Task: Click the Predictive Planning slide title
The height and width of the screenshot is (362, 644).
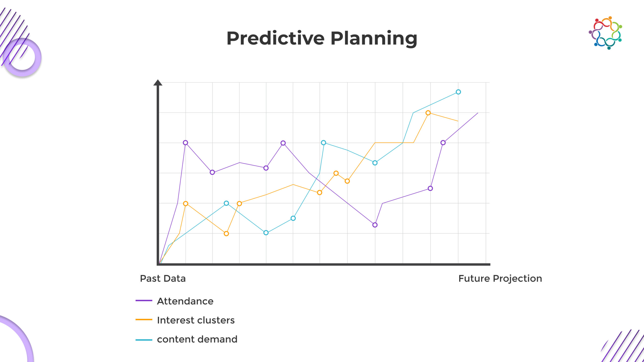Action: [322, 38]
